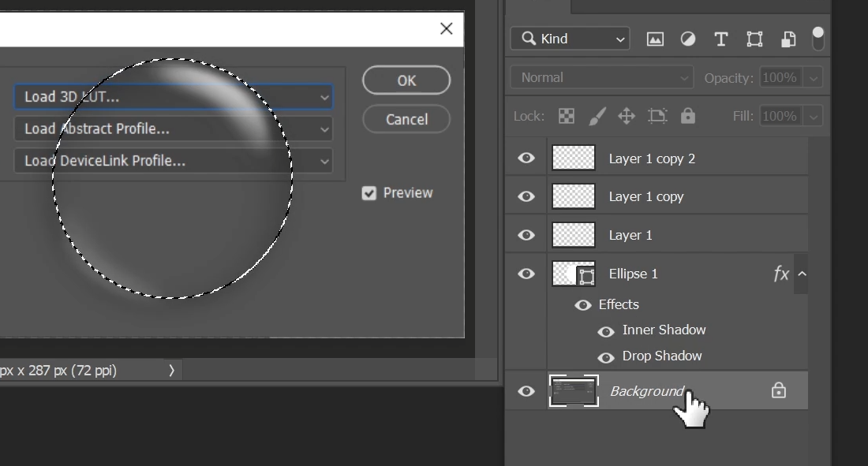Click Background layer padlock icon
The height and width of the screenshot is (466, 868).
point(779,390)
